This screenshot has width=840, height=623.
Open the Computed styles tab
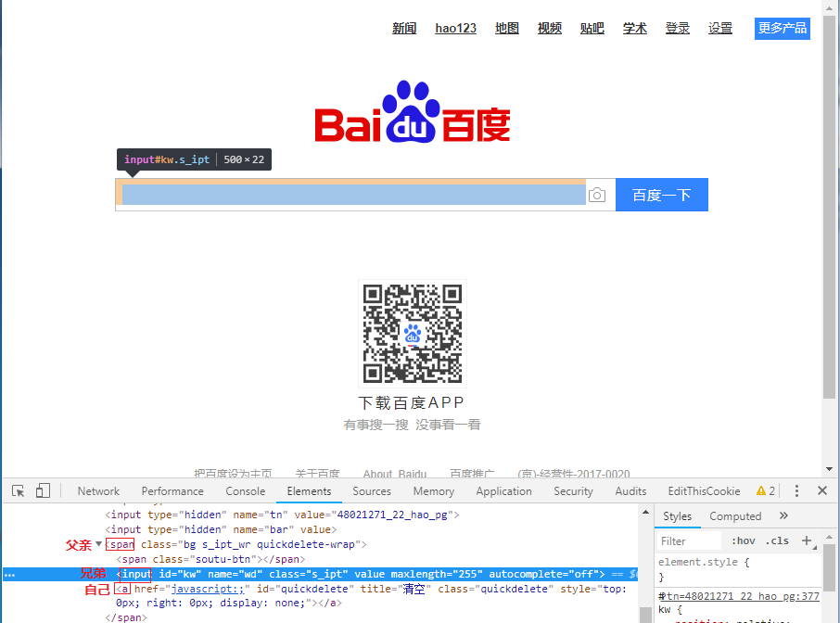[734, 515]
